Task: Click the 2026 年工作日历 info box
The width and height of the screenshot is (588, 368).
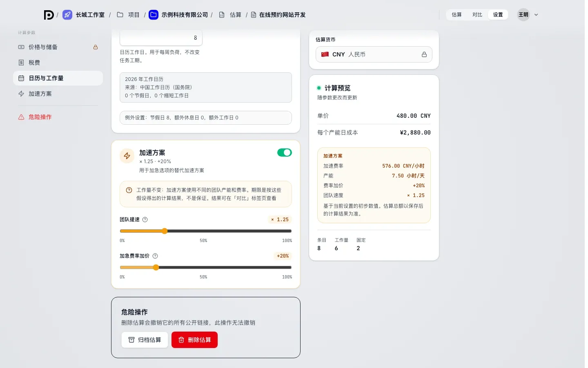Action: 206,88
